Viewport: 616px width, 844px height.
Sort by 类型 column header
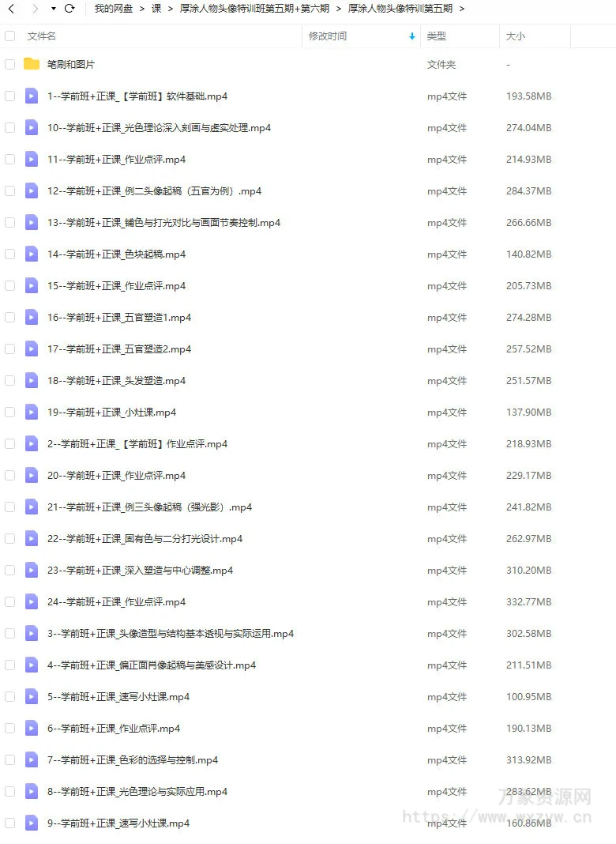pyautogui.click(x=436, y=36)
